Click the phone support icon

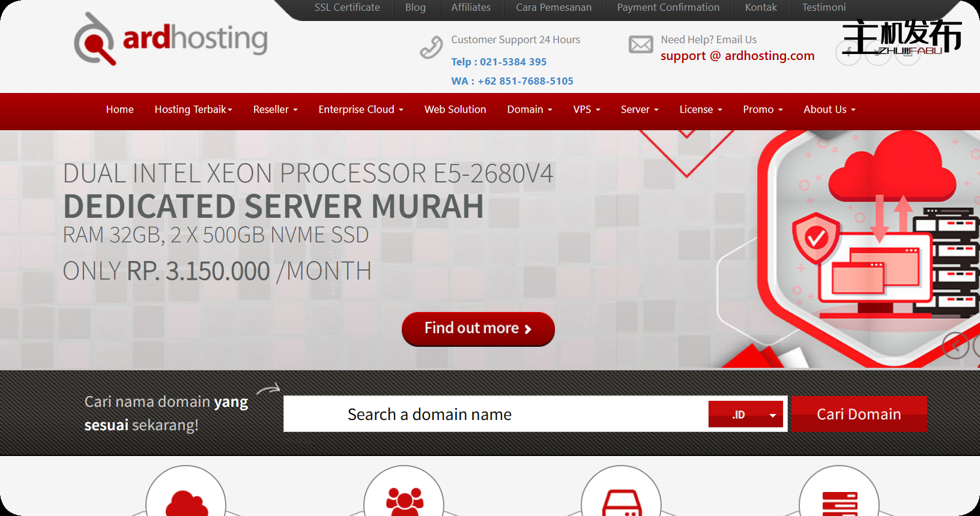pos(431,47)
